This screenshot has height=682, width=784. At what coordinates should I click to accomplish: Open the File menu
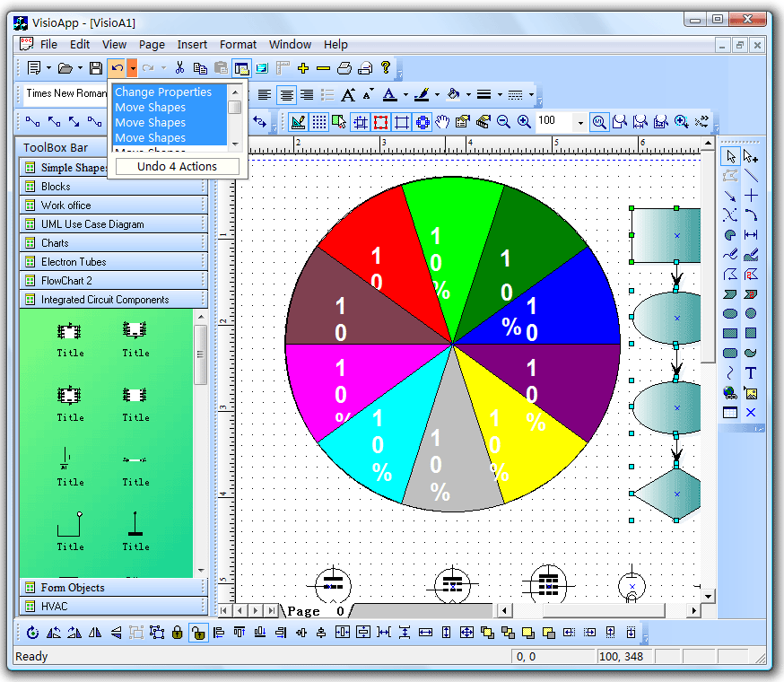click(48, 45)
